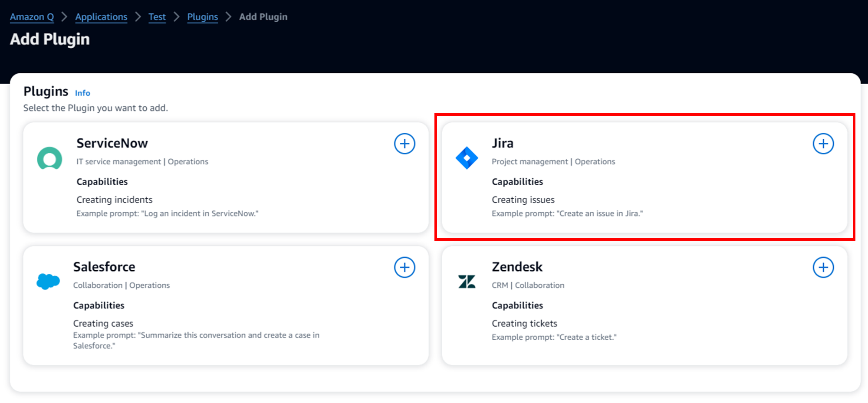Click the Capabilities heading in ServiceNow card
The height and width of the screenshot is (403, 868).
pyautogui.click(x=102, y=182)
